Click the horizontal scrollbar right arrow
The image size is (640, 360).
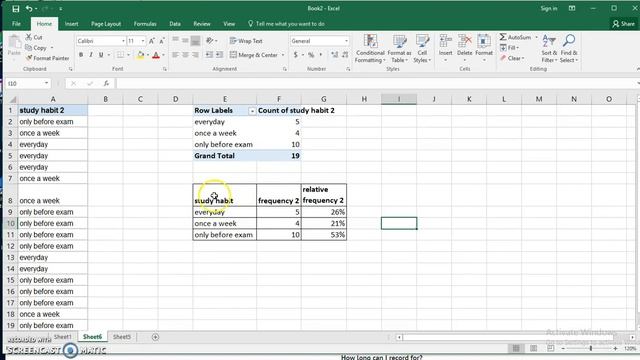(632, 337)
